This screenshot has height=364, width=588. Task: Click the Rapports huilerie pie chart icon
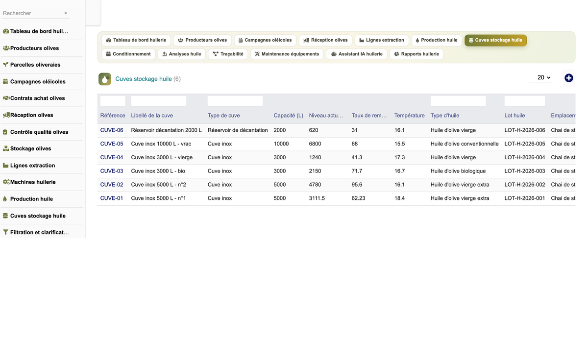point(397,54)
